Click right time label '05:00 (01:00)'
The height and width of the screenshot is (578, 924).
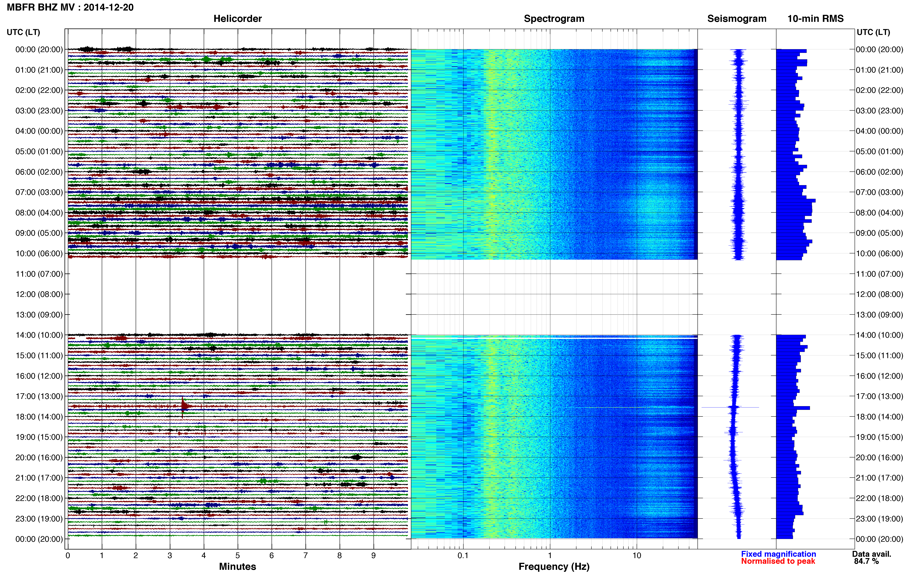click(x=879, y=151)
